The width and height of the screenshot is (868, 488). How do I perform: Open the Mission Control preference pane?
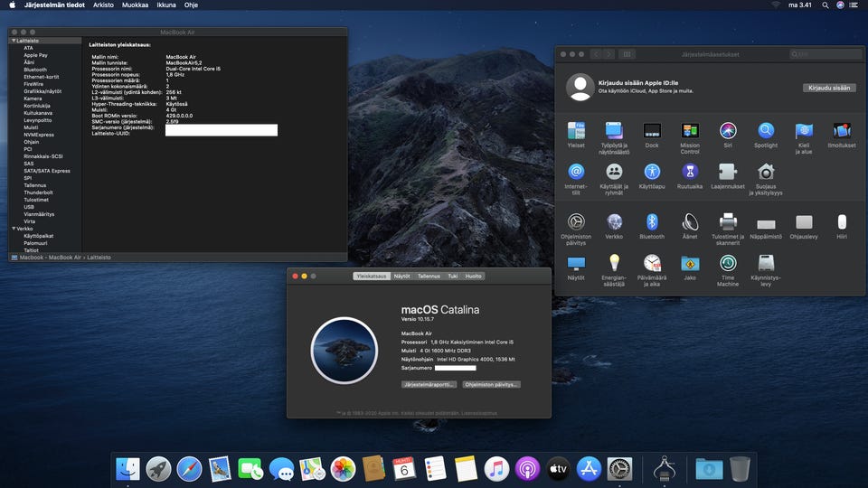(x=690, y=131)
